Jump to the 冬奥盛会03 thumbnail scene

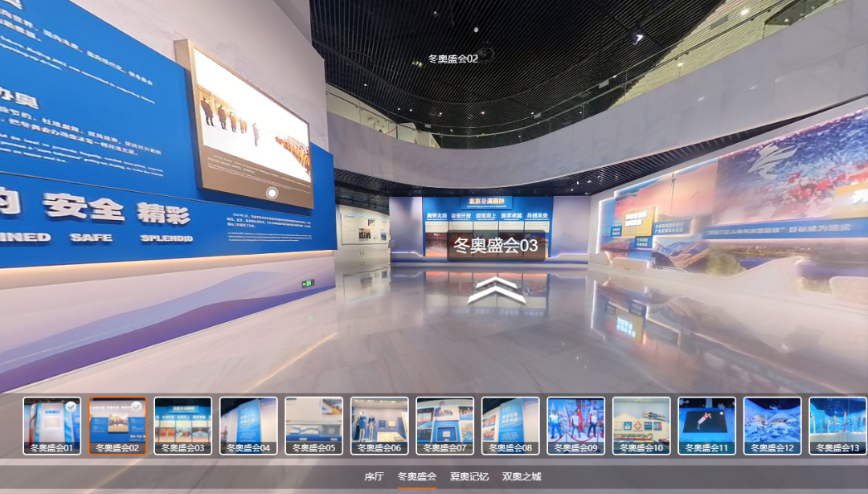coord(183,425)
